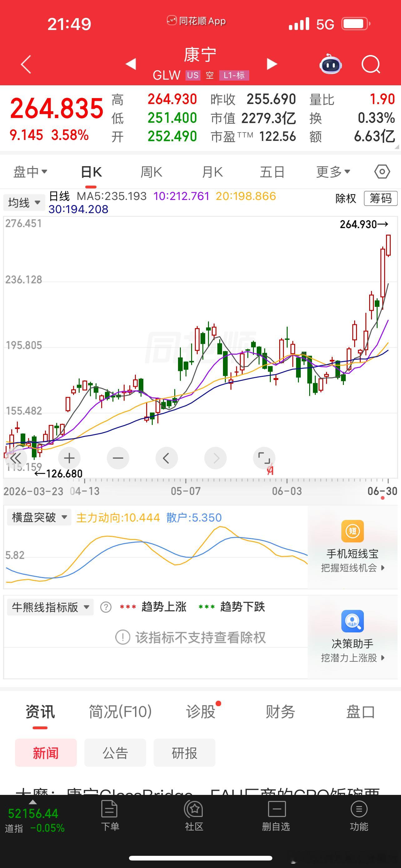Tap the MA5:235.193 legend value
The height and width of the screenshot is (868, 401).
[x=112, y=196]
